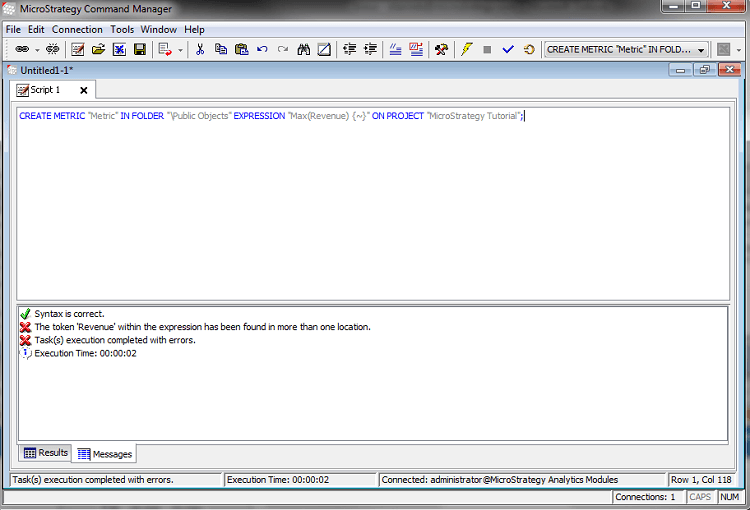Execute the script with the lightning bolt icon
Viewport: 750px width, 510px height.
click(x=466, y=49)
